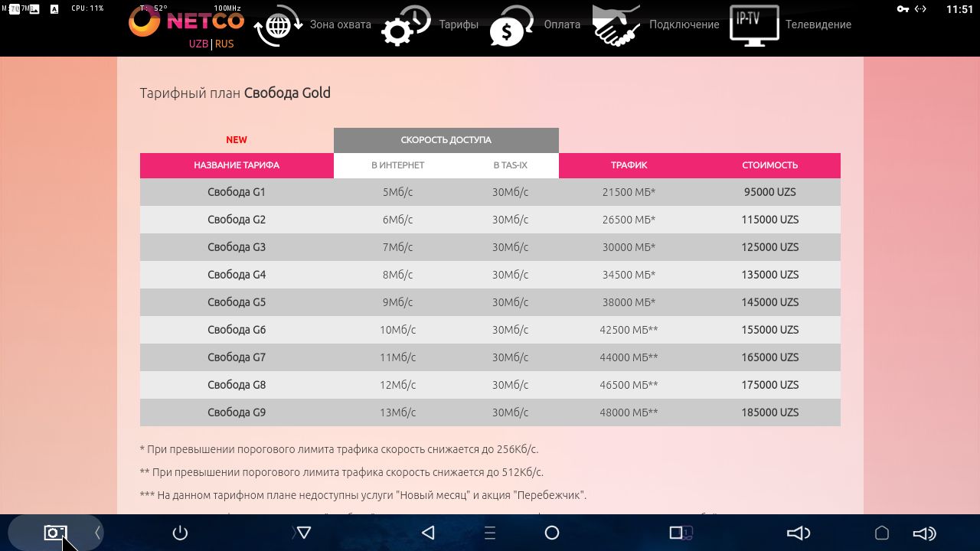Click the 48000 МБ** traffic value
The image size is (980, 551).
(629, 412)
